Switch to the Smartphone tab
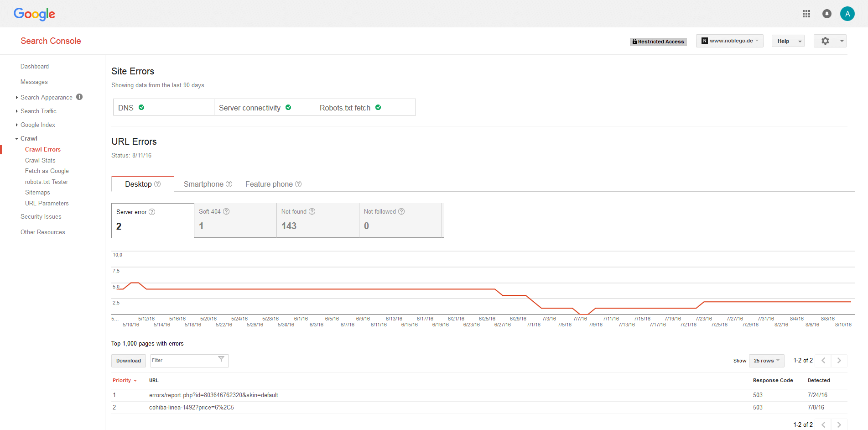The image size is (868, 430). point(203,184)
